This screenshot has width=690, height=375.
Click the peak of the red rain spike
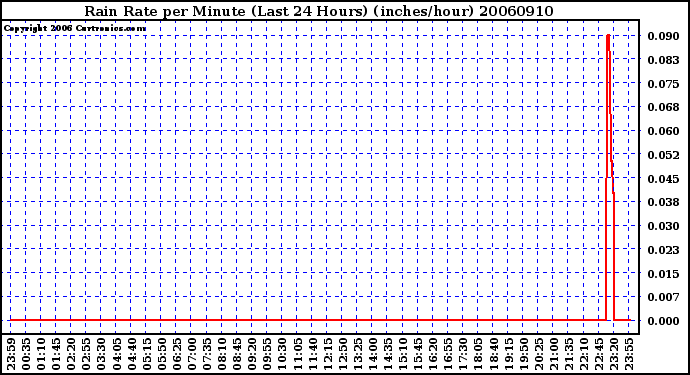pyautogui.click(x=608, y=36)
